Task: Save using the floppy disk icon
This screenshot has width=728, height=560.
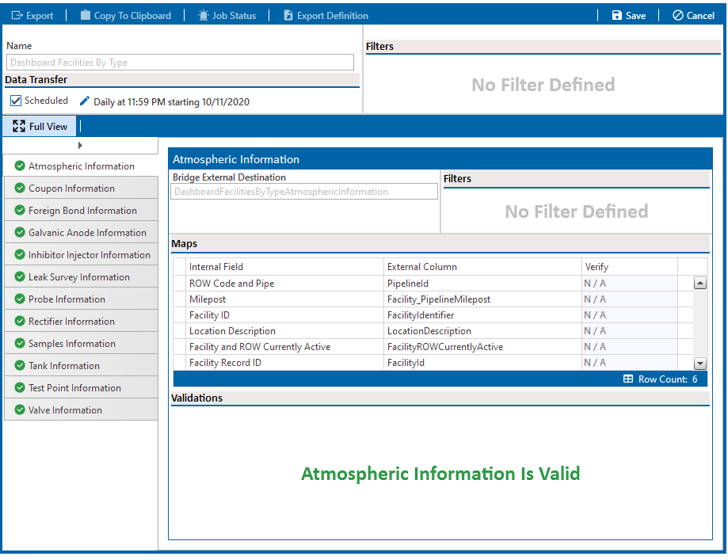Action: (617, 15)
